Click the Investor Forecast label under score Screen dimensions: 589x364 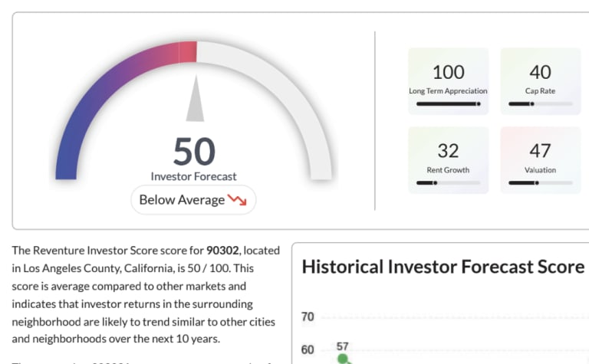point(194,176)
